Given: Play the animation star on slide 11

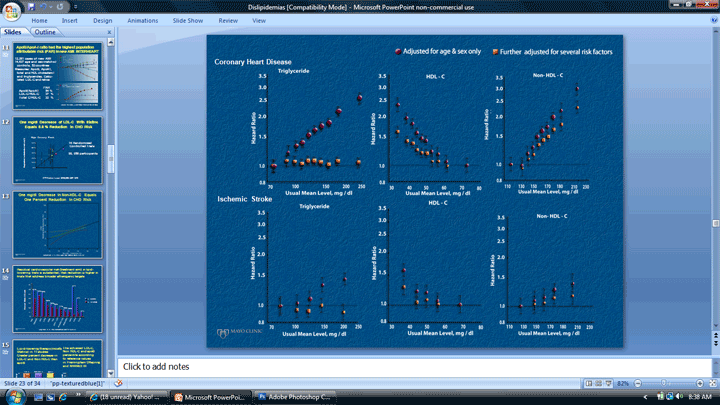Looking at the screenshot, I should pos(6,55).
